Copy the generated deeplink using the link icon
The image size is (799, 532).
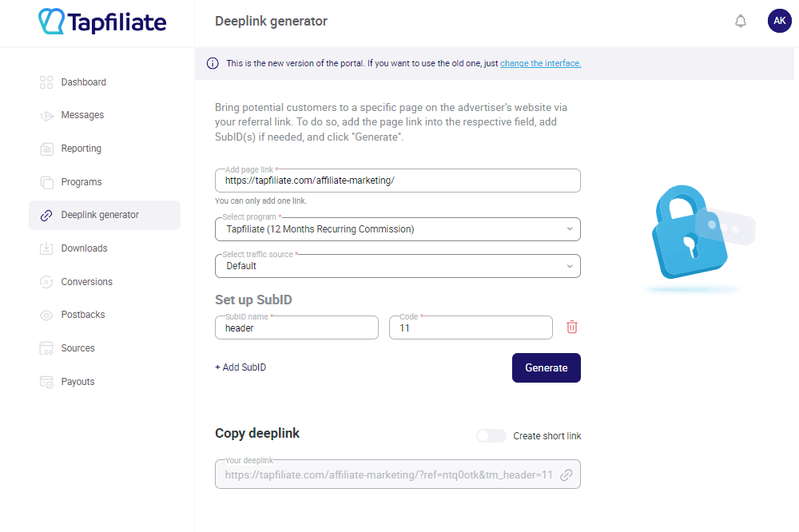coord(566,474)
